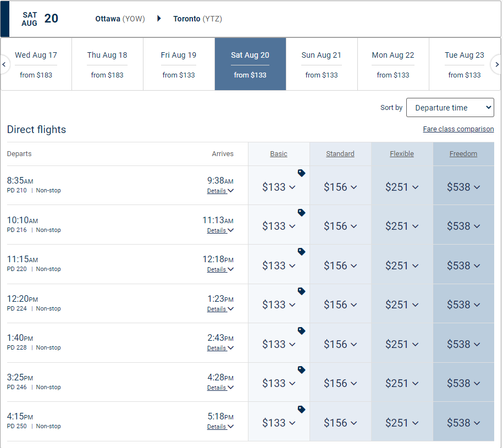Click the deal tag icon on the 11:15AM flight

[301, 252]
